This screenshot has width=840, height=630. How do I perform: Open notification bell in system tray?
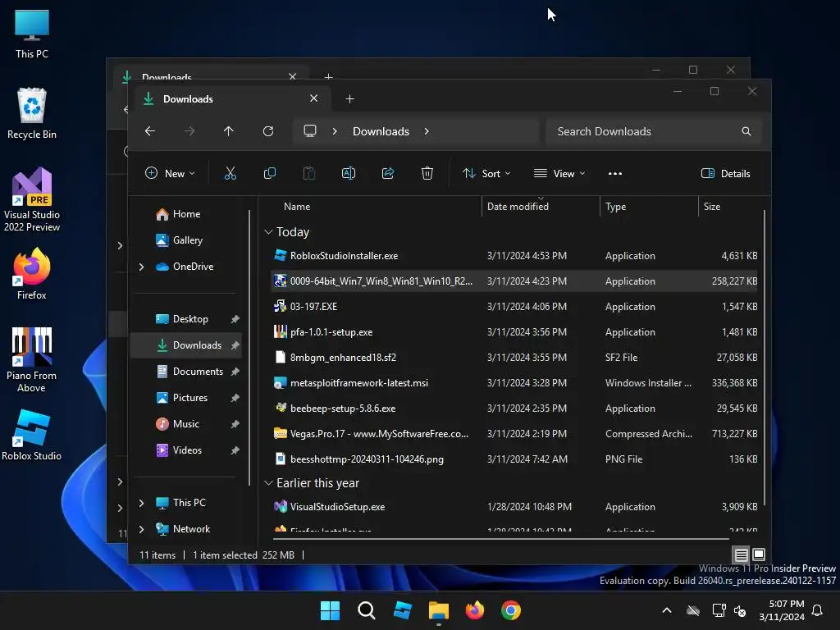point(817,610)
